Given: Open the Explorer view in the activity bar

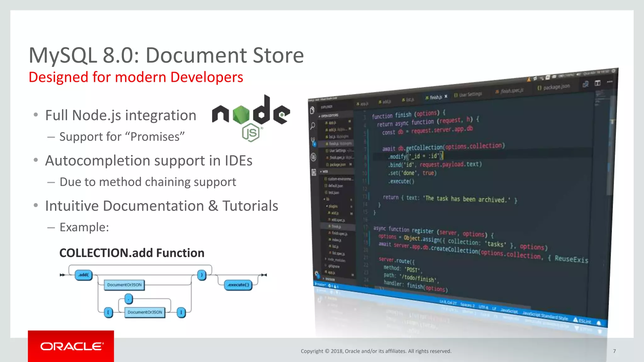Looking at the screenshot, I should (x=312, y=111).
